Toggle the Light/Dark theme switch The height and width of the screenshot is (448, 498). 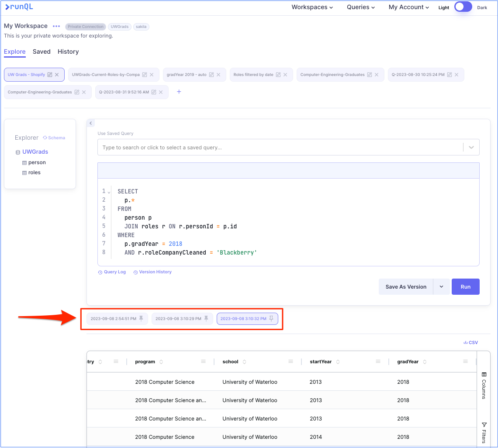tap(463, 7)
